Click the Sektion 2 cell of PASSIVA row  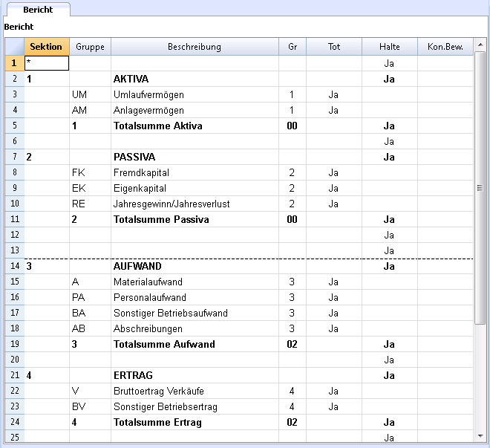coord(47,157)
